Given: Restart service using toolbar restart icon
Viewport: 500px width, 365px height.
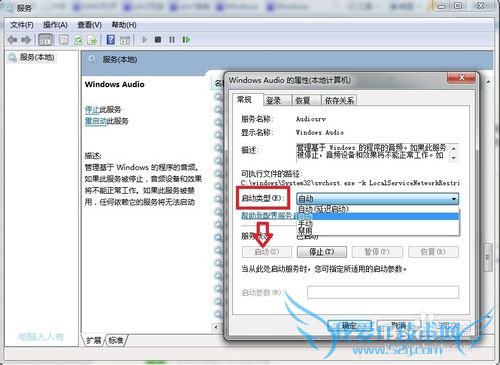Looking at the screenshot, I should point(186,40).
